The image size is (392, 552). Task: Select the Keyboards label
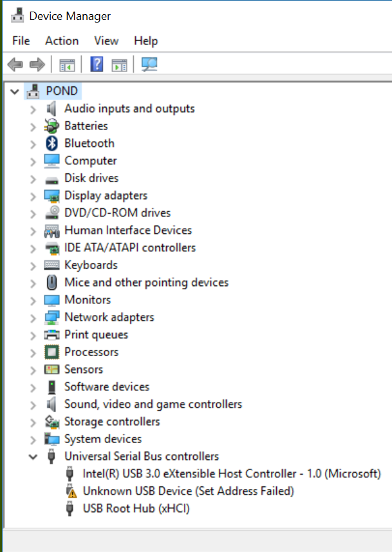(91, 265)
